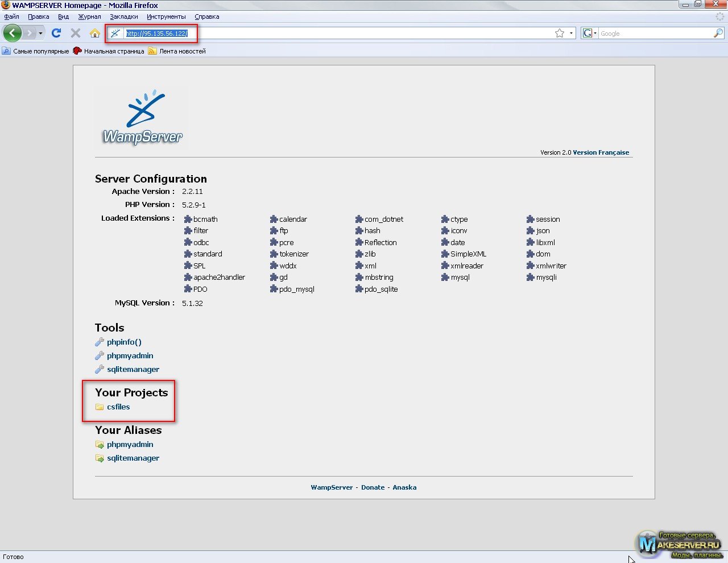Go to the home page icon
The width and height of the screenshot is (728, 563).
[x=95, y=33]
